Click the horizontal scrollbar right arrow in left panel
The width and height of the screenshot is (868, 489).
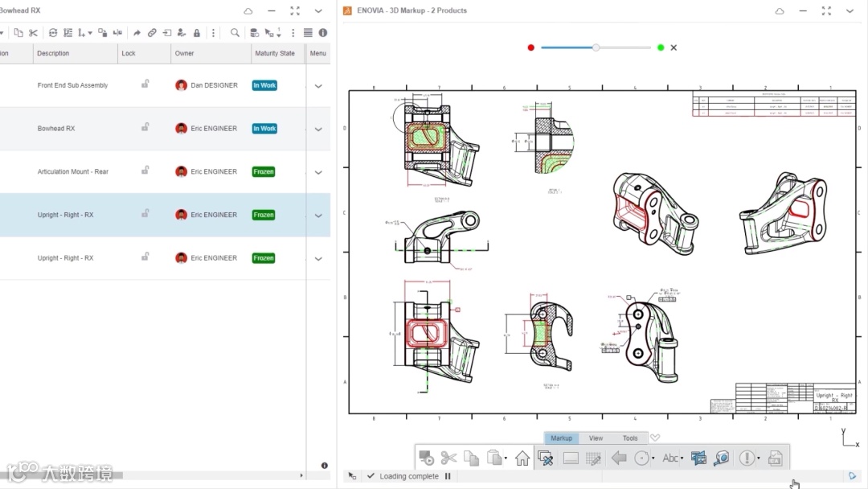point(301,475)
